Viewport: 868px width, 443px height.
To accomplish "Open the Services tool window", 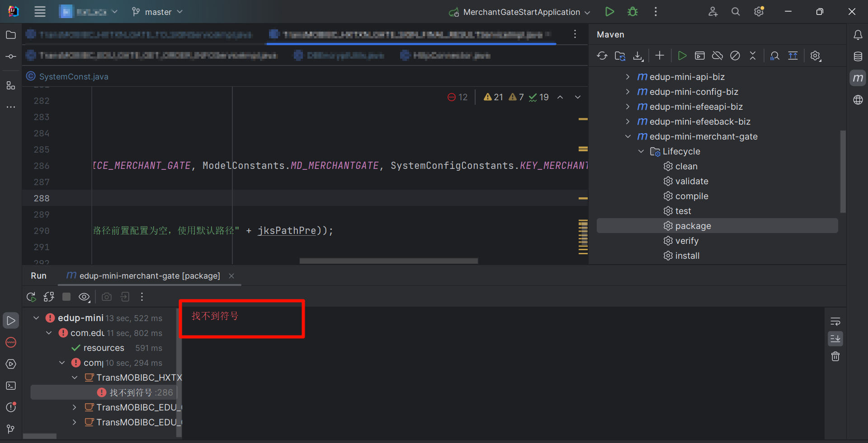I will point(11,364).
